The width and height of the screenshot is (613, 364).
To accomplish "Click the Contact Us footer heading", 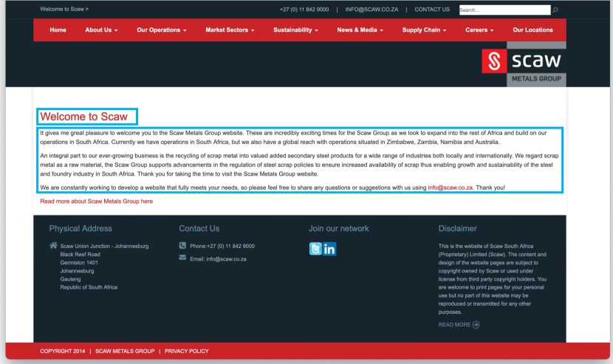I will (199, 228).
